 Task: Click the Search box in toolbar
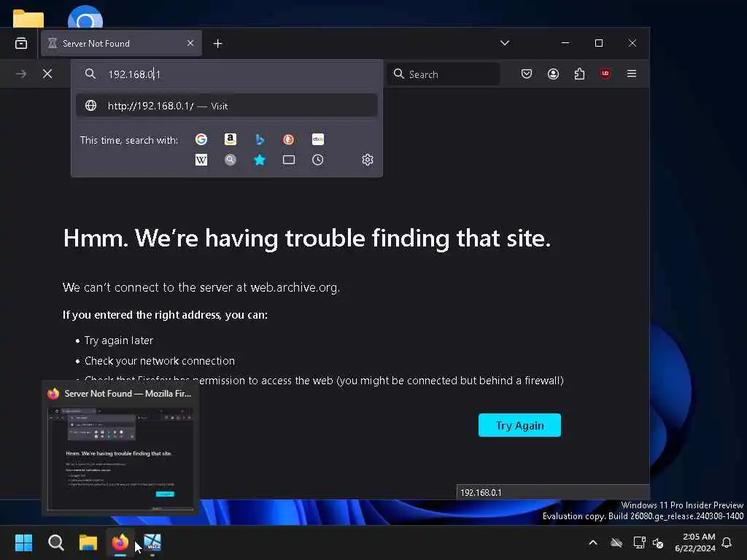[x=444, y=74]
